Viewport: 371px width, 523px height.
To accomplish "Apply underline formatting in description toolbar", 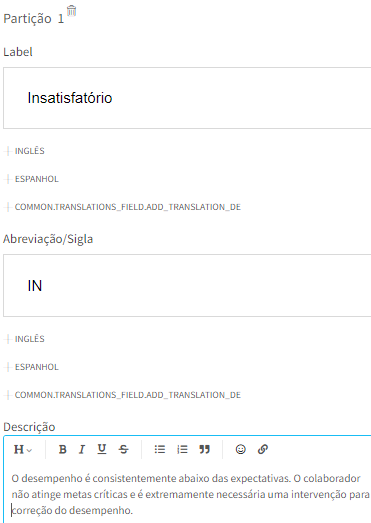I will click(102, 449).
